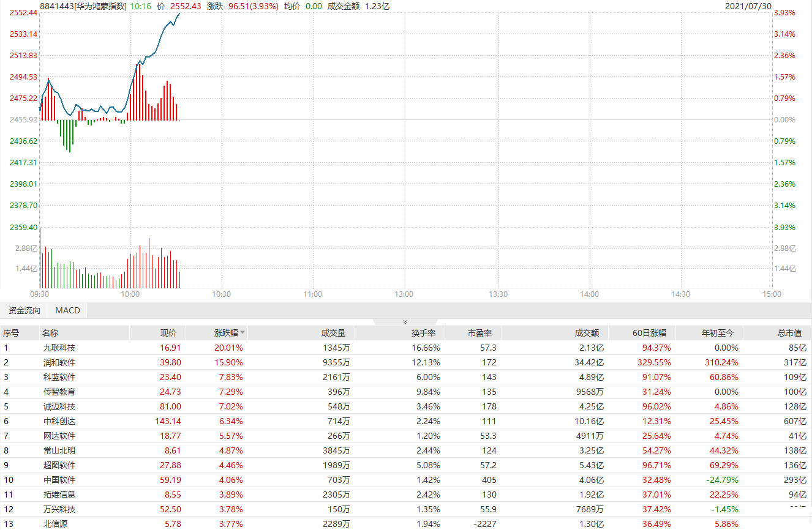This screenshot has height=530, width=812.
Task: Select 中科创达 in the list
Action: click(x=59, y=421)
